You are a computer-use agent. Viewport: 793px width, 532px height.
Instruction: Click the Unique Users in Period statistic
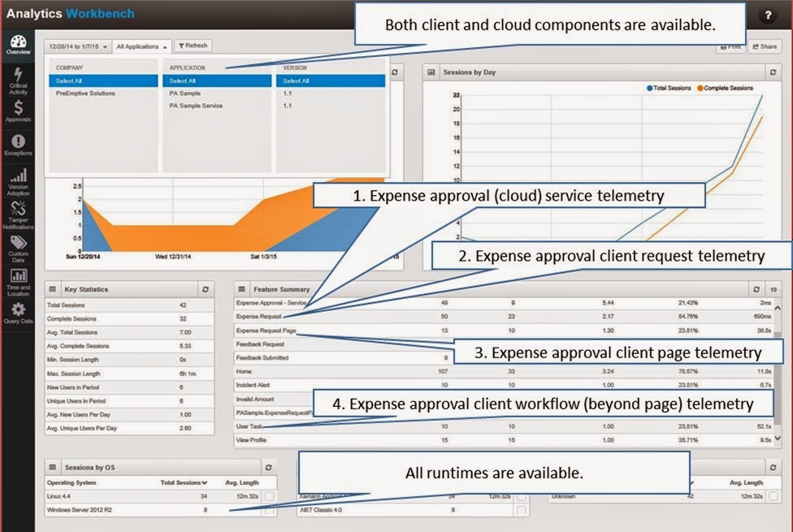tap(129, 401)
